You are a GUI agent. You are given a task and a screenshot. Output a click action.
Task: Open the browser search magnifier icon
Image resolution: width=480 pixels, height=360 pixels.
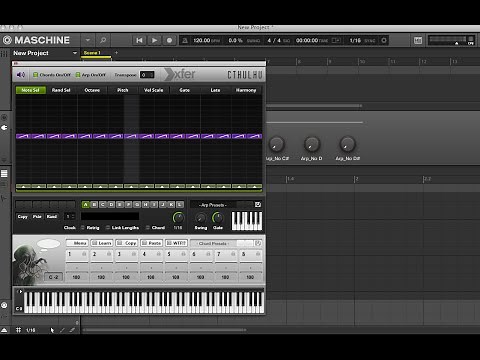pos(103,40)
